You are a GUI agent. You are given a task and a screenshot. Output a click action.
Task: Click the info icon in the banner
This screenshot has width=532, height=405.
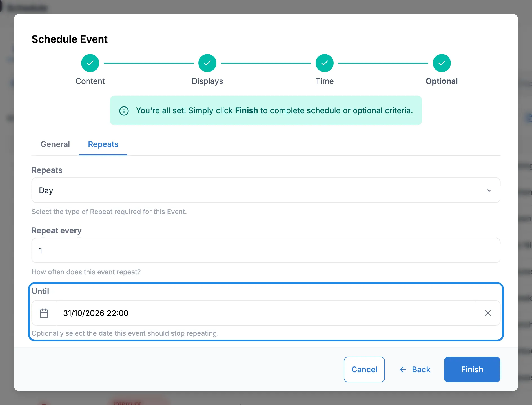[x=124, y=111]
